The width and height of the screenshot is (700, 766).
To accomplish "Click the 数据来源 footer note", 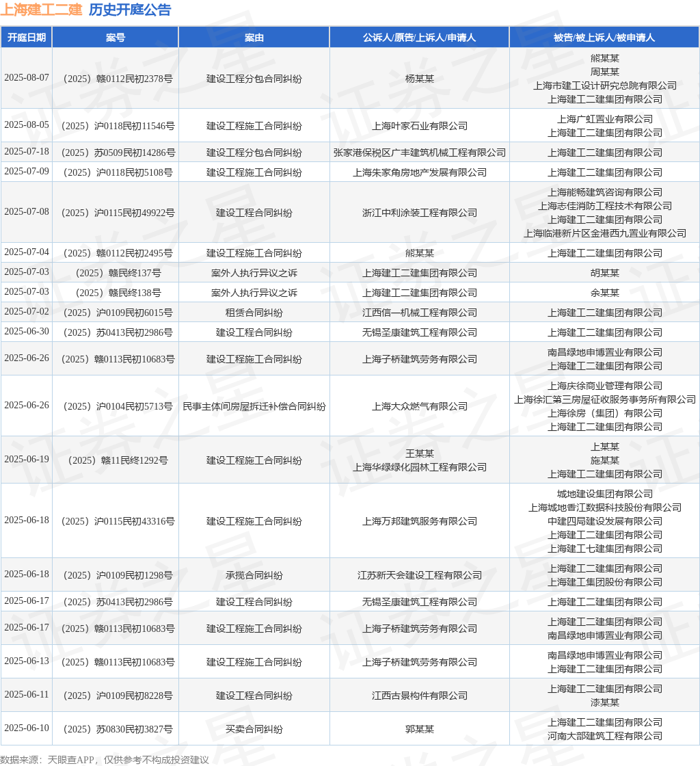I will coord(105,760).
